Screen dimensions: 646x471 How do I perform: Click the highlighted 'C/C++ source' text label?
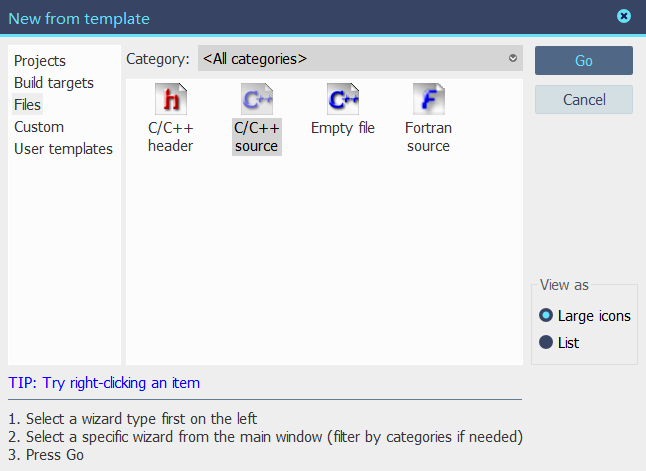point(256,137)
